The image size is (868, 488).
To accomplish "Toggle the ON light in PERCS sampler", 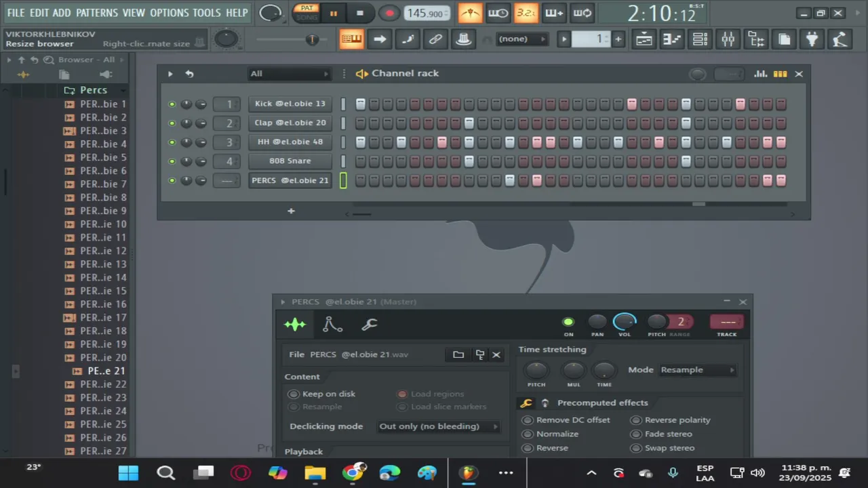I will pos(568,322).
